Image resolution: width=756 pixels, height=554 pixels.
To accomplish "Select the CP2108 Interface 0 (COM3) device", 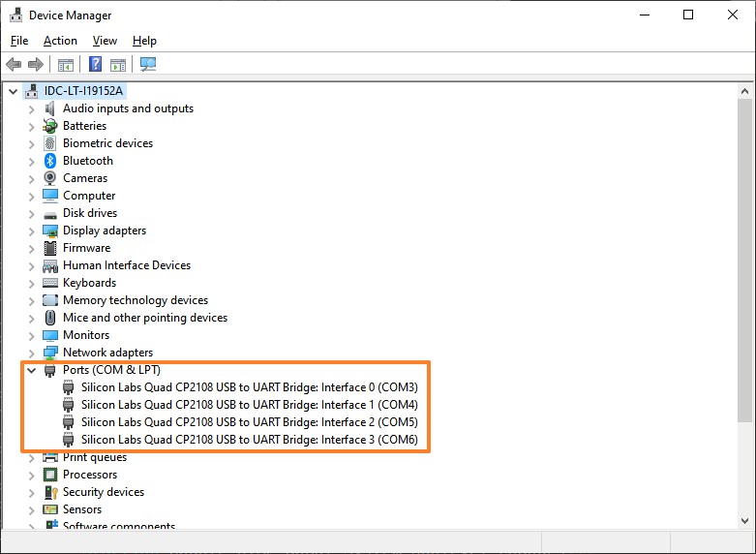I will click(249, 387).
